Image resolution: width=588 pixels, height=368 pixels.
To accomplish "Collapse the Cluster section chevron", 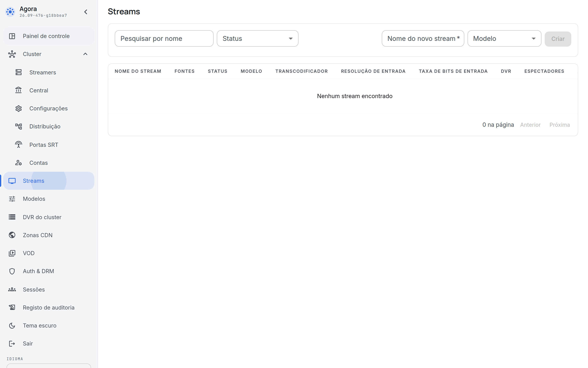I will point(85,54).
